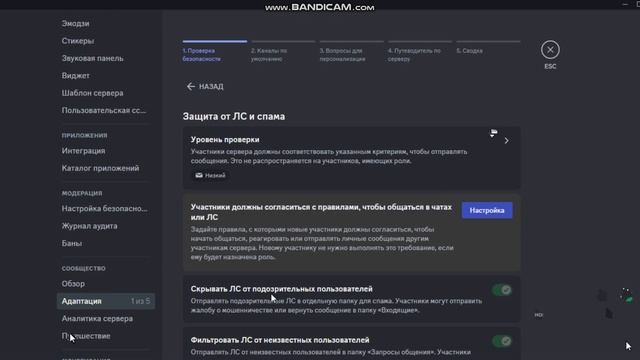Open Шаблон сервера settings
Screen dimensions: 640x360
[x=93, y=93]
